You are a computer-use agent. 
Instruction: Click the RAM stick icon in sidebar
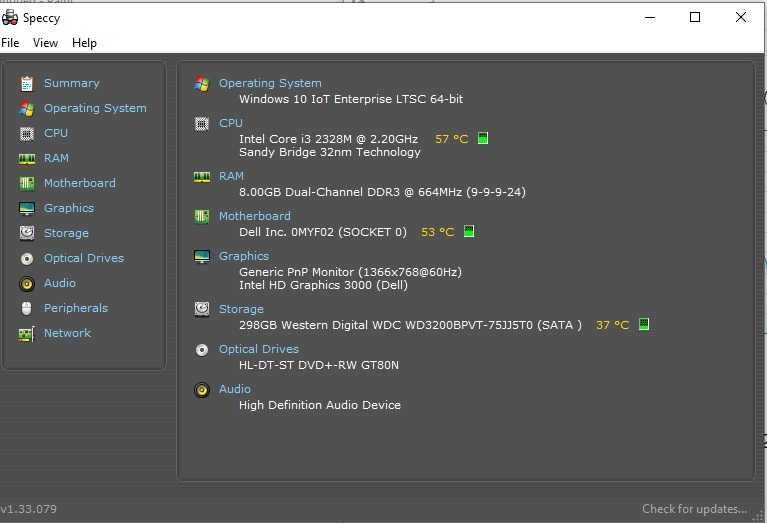coord(27,159)
